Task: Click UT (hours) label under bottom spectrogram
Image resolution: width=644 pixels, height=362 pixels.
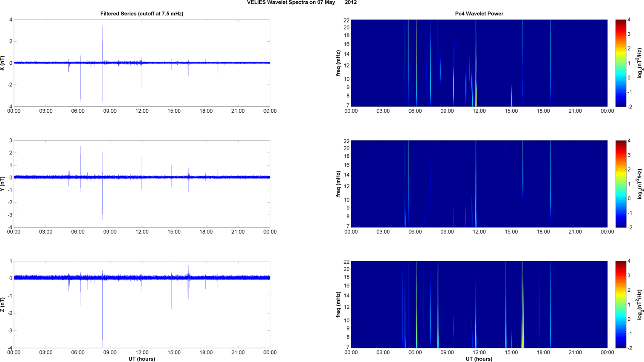Action: (479, 359)
